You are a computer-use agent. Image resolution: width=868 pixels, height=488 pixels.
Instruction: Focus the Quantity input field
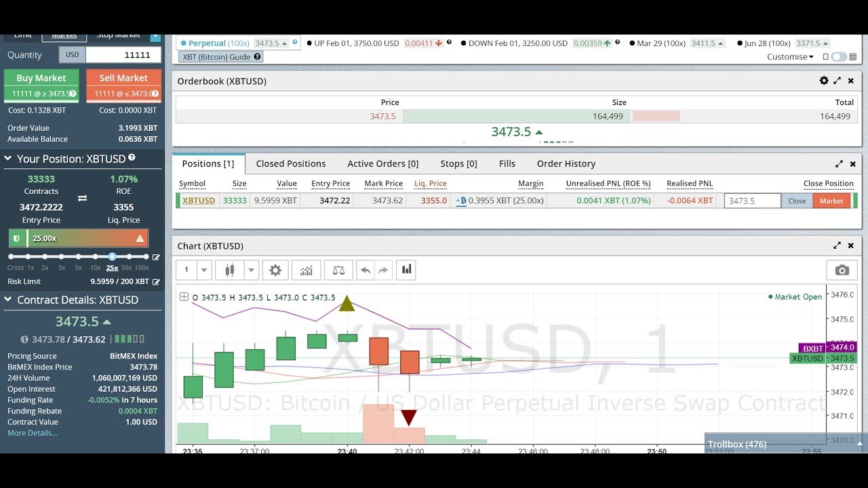point(123,55)
